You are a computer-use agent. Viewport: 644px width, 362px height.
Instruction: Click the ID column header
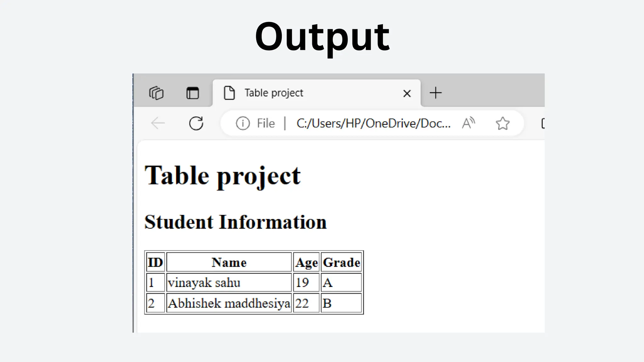click(x=155, y=262)
